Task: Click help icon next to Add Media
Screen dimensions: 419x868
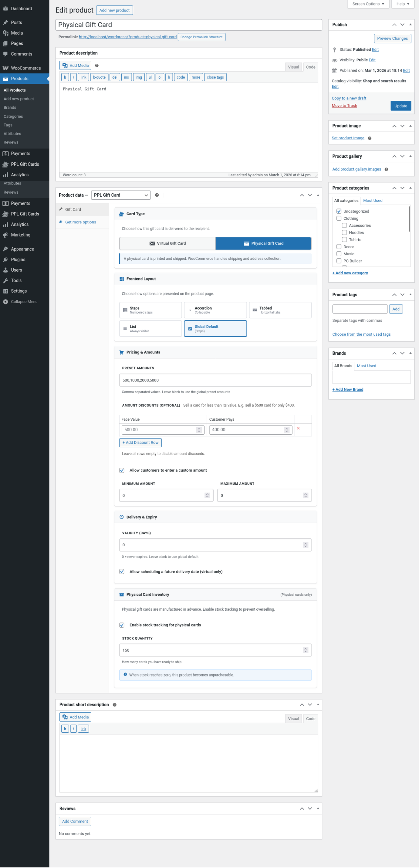Action: (97, 66)
